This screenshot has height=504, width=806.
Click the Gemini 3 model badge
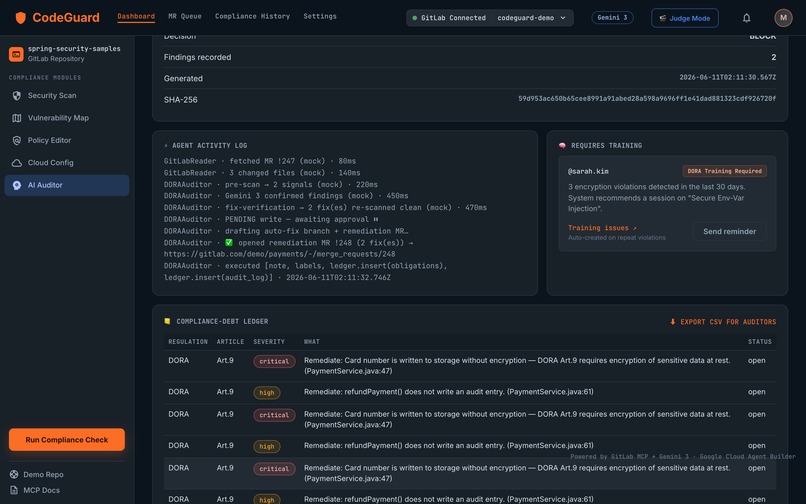612,17
